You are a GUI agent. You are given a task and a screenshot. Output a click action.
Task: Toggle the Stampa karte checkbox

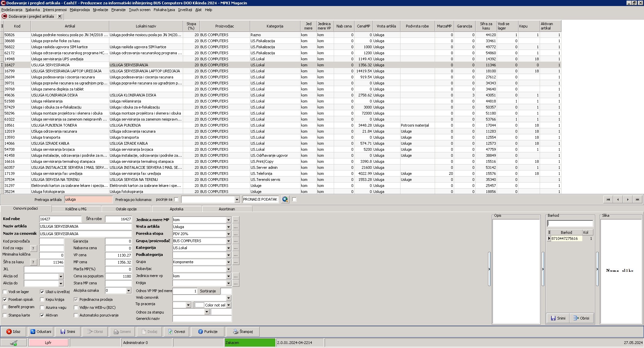click(x=5, y=315)
